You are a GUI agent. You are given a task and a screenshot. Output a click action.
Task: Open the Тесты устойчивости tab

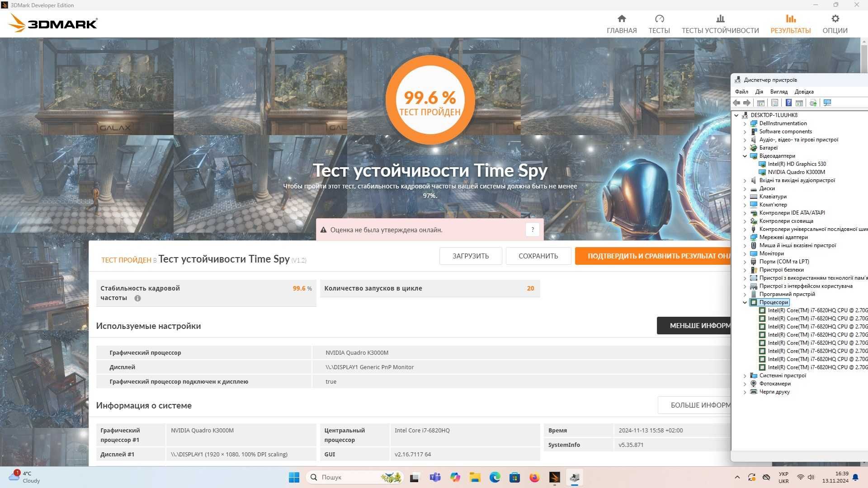coord(720,24)
